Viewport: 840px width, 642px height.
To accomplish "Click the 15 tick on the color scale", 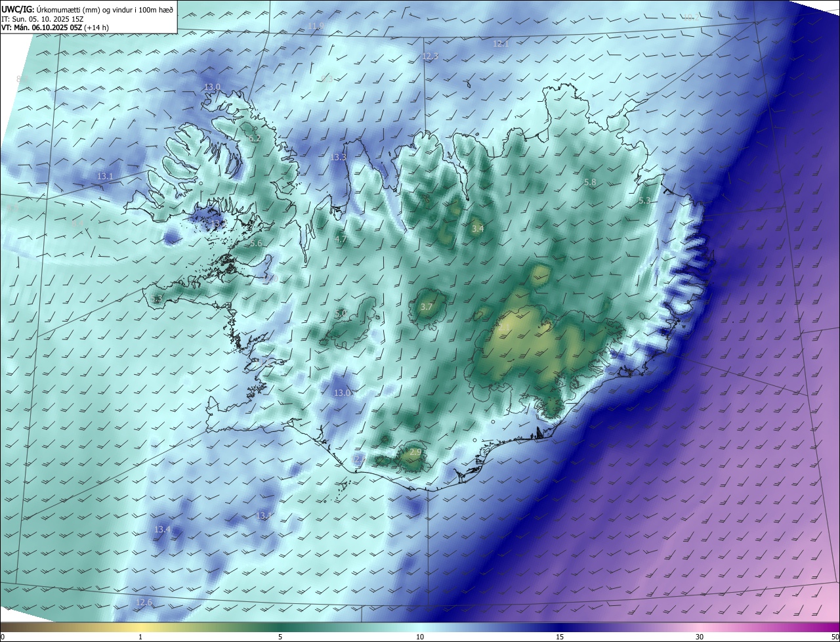I will pos(560,637).
